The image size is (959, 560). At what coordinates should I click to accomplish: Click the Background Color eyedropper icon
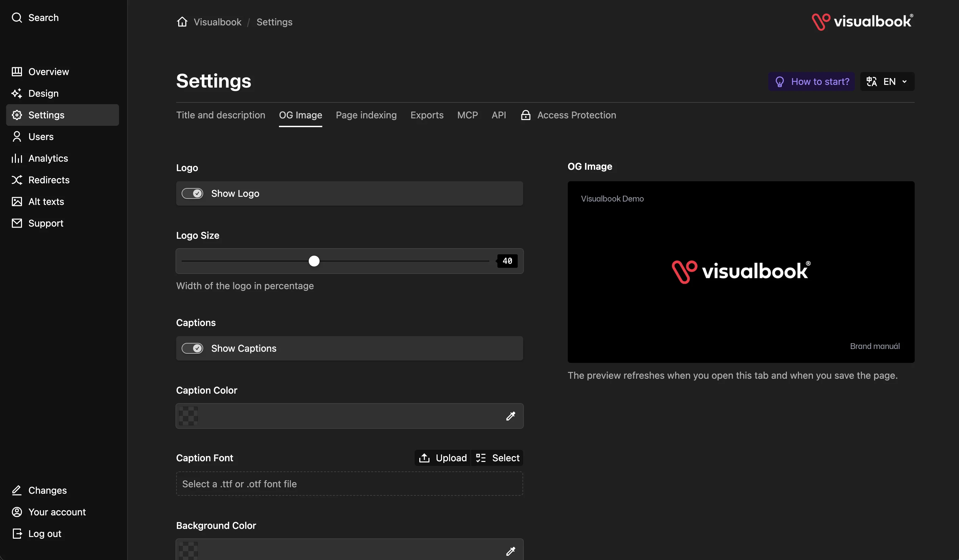click(x=511, y=551)
